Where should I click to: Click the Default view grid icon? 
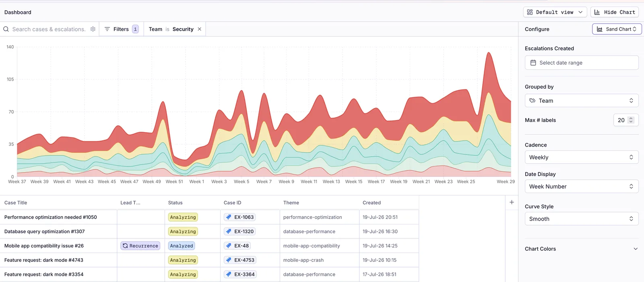tap(530, 12)
